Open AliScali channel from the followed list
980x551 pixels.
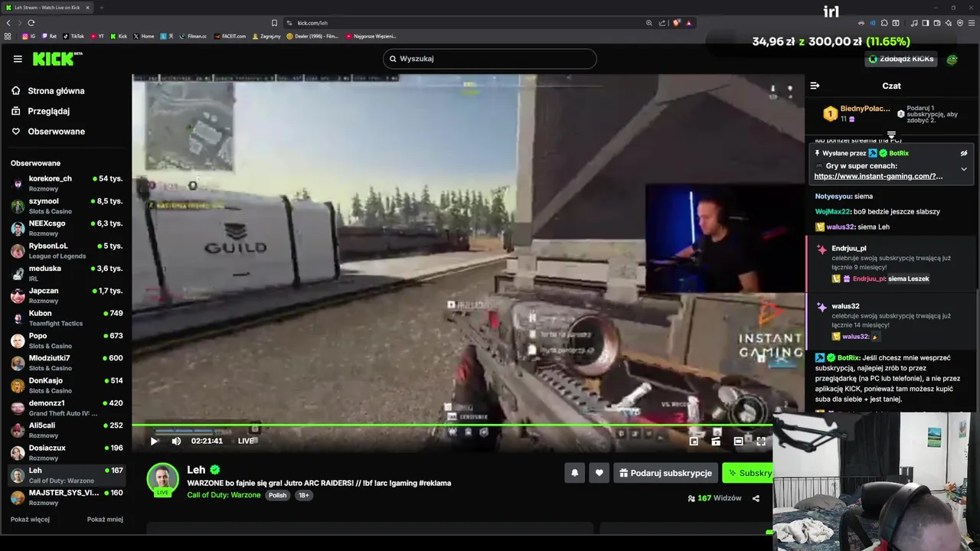point(66,429)
